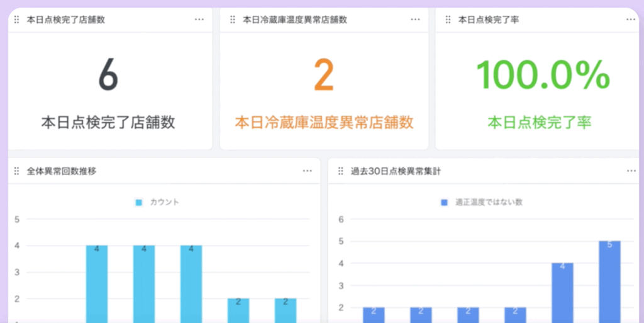Click the green 本日点検完了率 label
644x323 pixels.
pyautogui.click(x=540, y=122)
